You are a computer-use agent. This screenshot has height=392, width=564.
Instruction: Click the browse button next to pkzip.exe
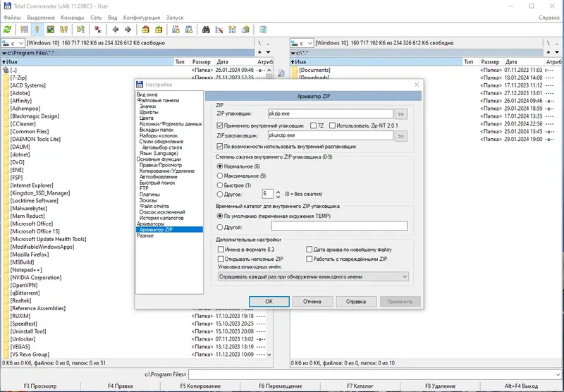click(400, 114)
